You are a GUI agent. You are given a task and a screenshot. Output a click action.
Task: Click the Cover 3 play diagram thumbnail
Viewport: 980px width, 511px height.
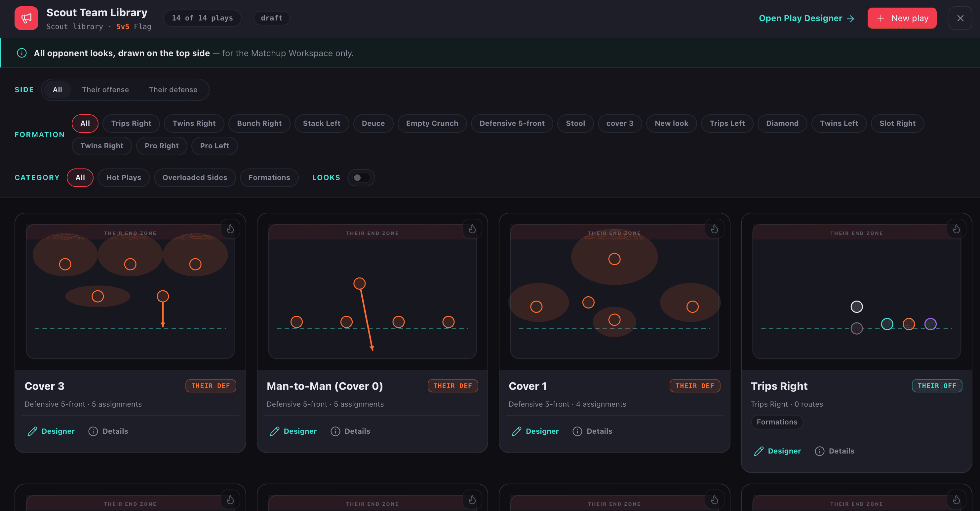click(x=130, y=291)
